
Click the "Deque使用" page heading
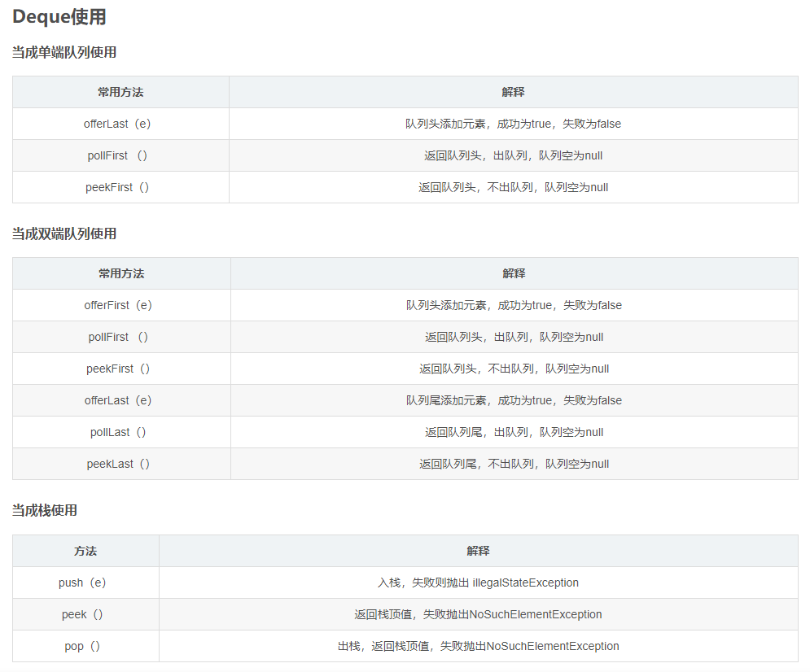59,16
